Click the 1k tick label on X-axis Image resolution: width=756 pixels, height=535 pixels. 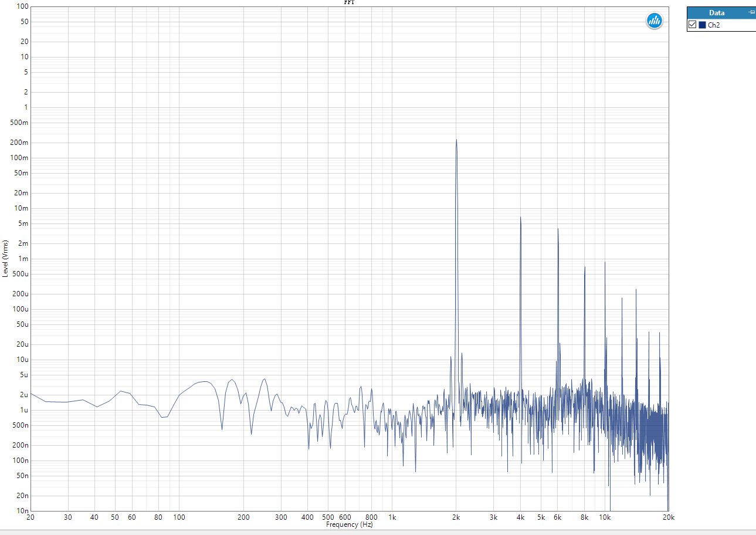tap(392, 517)
